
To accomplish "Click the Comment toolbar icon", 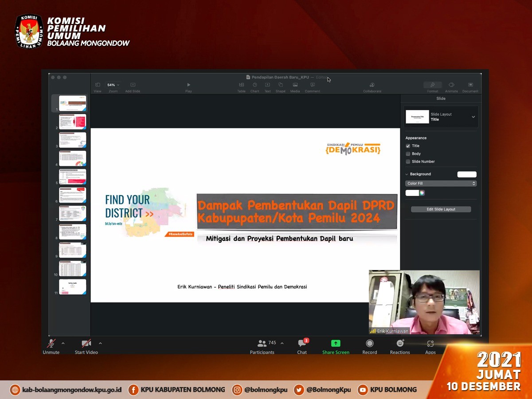I will pos(313,85).
